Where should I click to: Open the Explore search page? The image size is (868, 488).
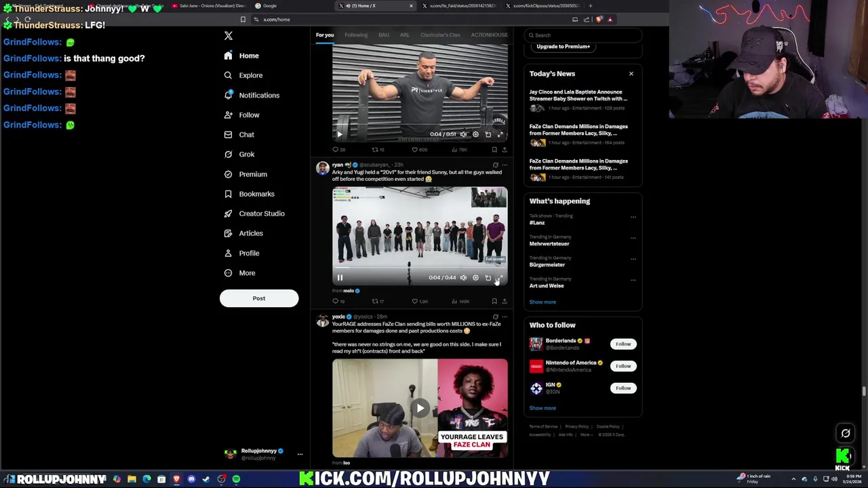pos(243,75)
